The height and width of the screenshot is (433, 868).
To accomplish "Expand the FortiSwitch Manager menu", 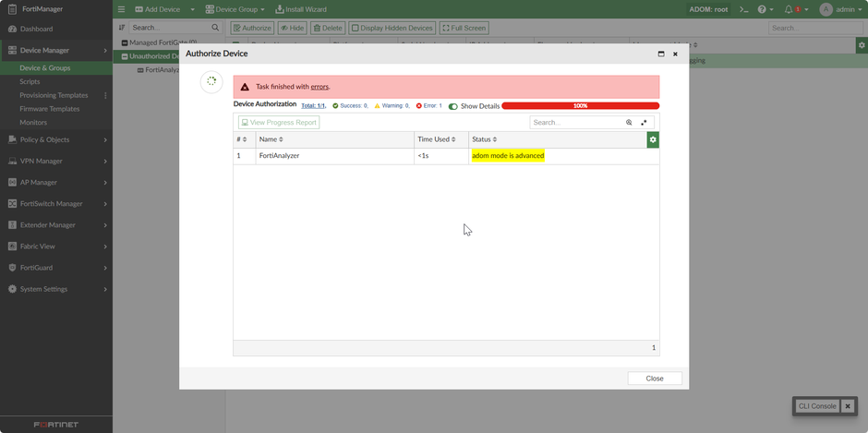I will coord(105,204).
